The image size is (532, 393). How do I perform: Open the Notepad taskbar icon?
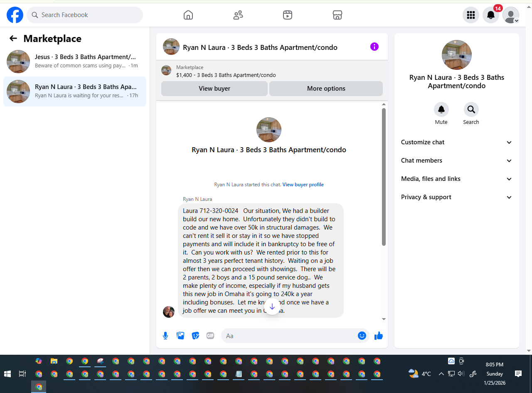[239, 374]
